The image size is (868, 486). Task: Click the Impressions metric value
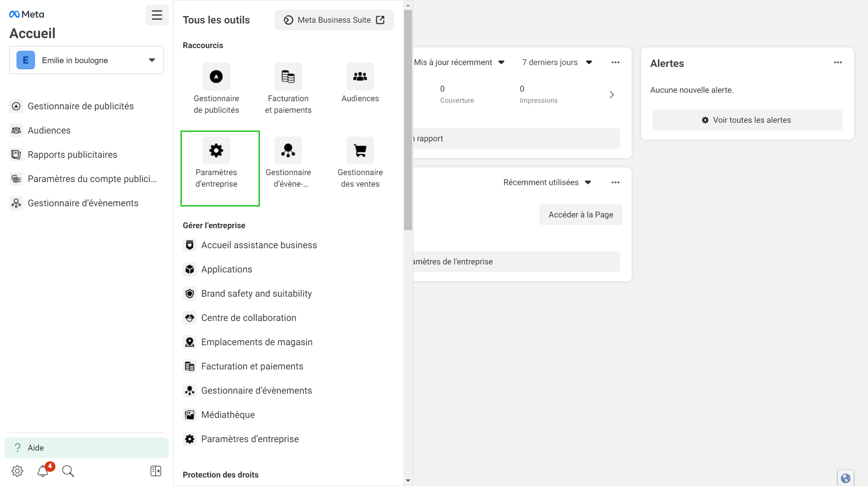[522, 89]
